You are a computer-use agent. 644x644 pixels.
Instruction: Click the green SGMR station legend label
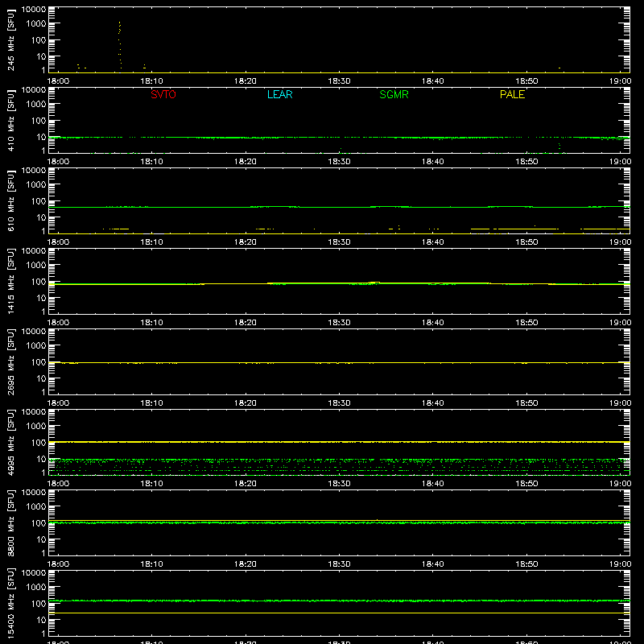(x=394, y=94)
